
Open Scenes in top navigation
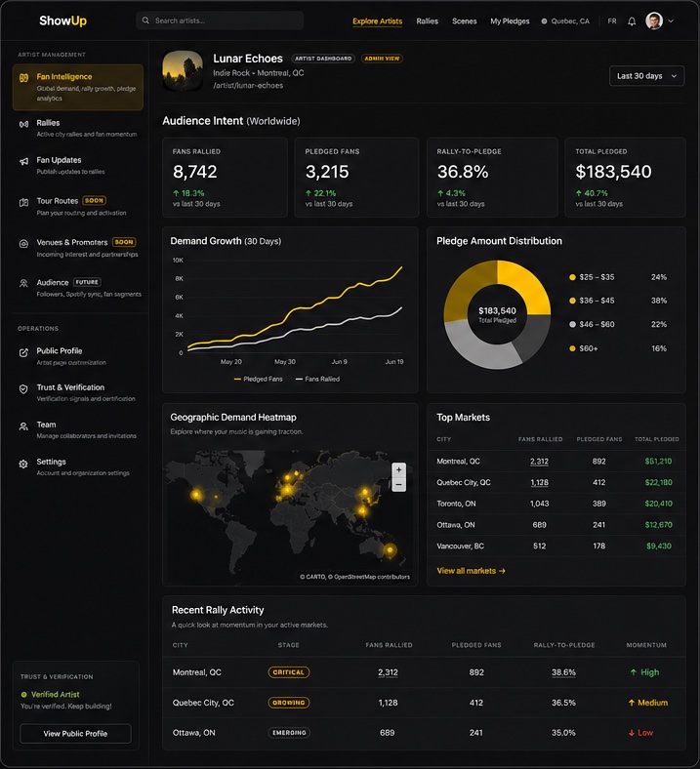[x=464, y=21]
